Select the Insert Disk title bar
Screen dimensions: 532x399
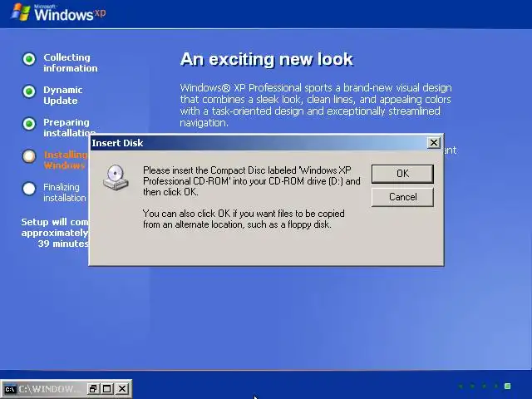[266, 143]
